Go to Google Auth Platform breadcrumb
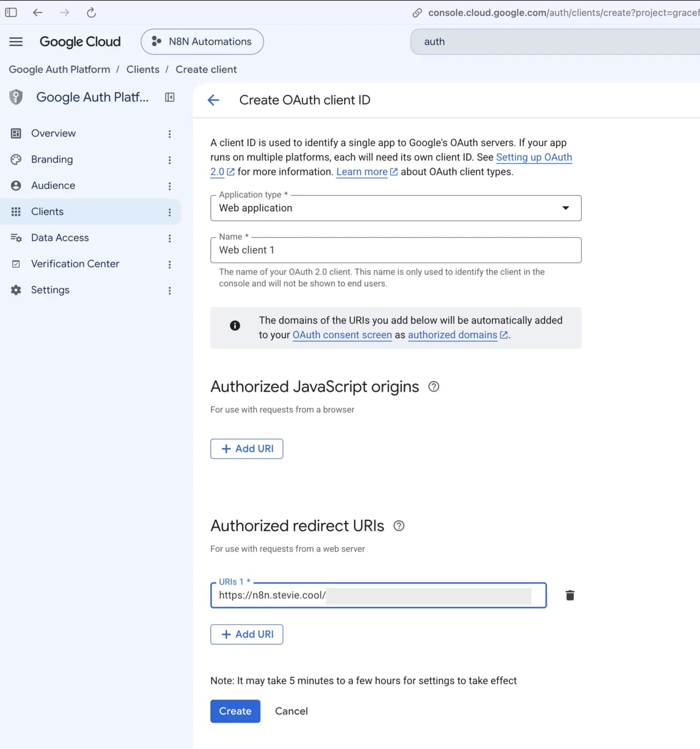The image size is (700, 749). (59, 70)
